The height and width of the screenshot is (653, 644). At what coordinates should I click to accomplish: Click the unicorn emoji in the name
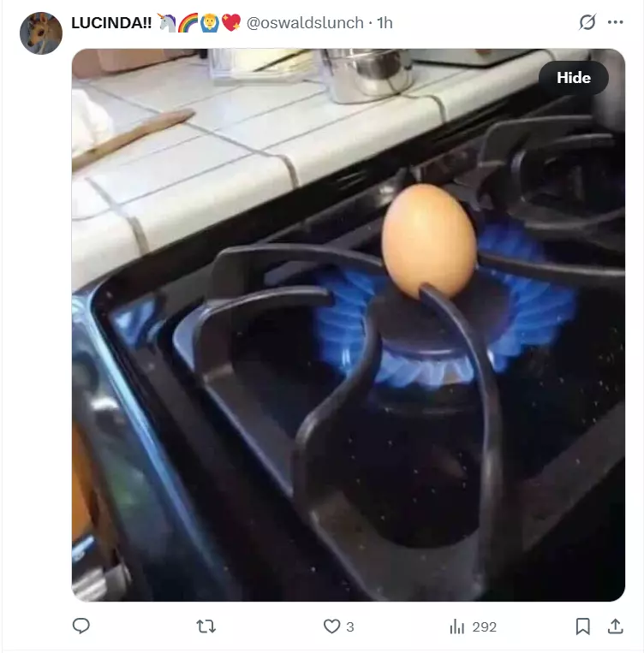[x=166, y=22]
